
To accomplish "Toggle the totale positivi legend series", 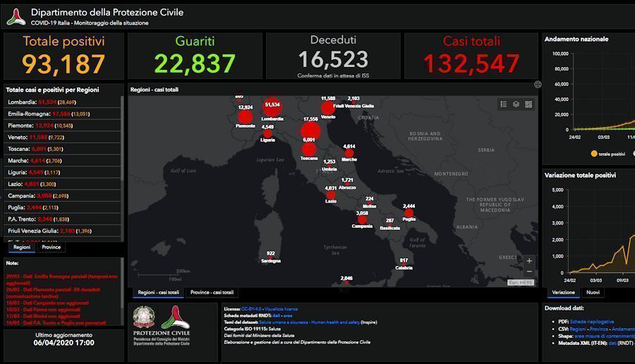I will [608, 154].
